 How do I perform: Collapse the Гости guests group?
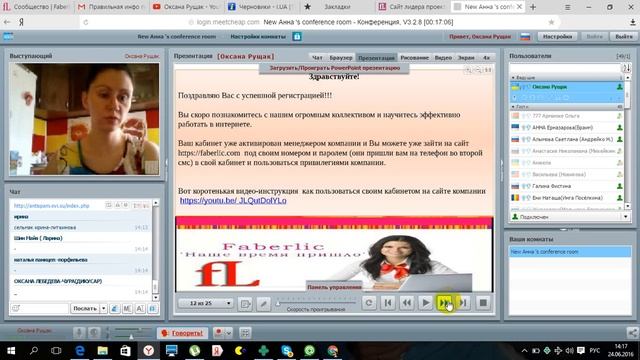pos(513,107)
